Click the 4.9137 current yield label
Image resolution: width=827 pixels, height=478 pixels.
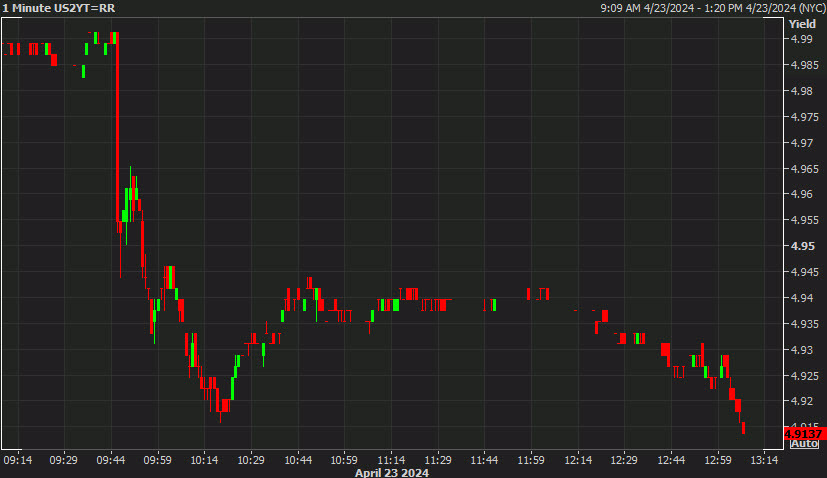click(804, 434)
